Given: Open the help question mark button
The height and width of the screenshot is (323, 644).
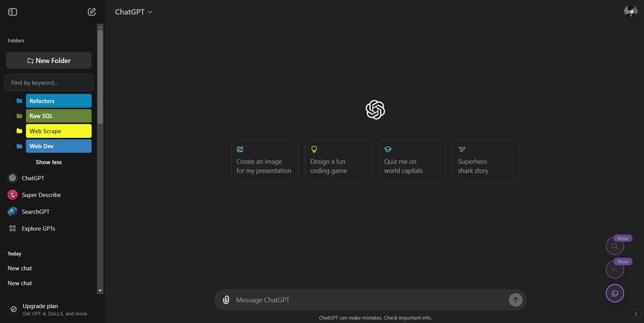Looking at the screenshot, I should (x=636, y=314).
